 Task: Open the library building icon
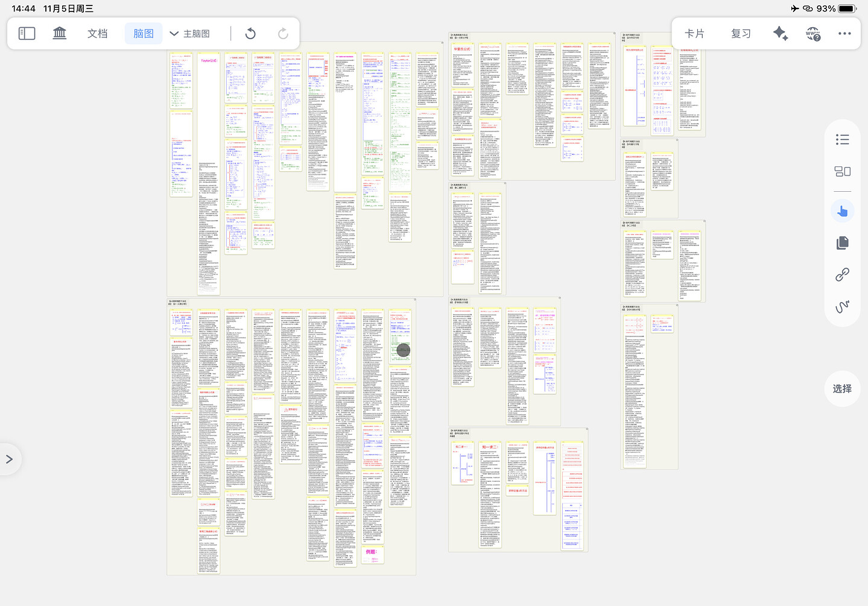coord(60,34)
